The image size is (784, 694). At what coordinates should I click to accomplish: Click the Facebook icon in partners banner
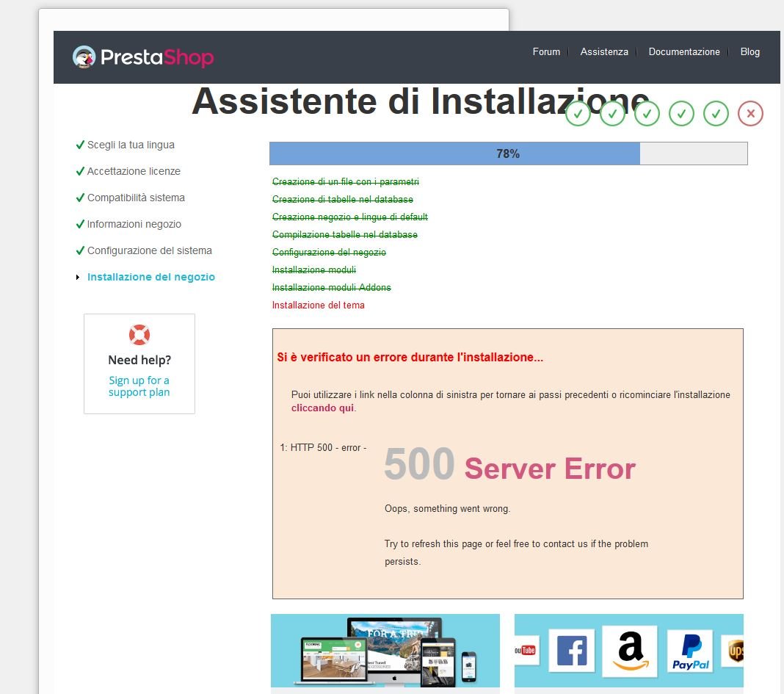point(572,651)
